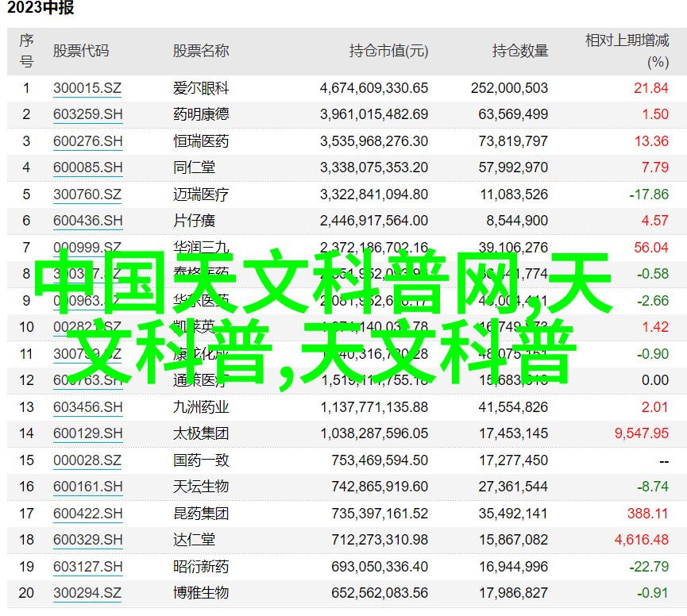Open stock code link 300294.SZ
Viewport: 687px width, 616px height.
pos(87,593)
